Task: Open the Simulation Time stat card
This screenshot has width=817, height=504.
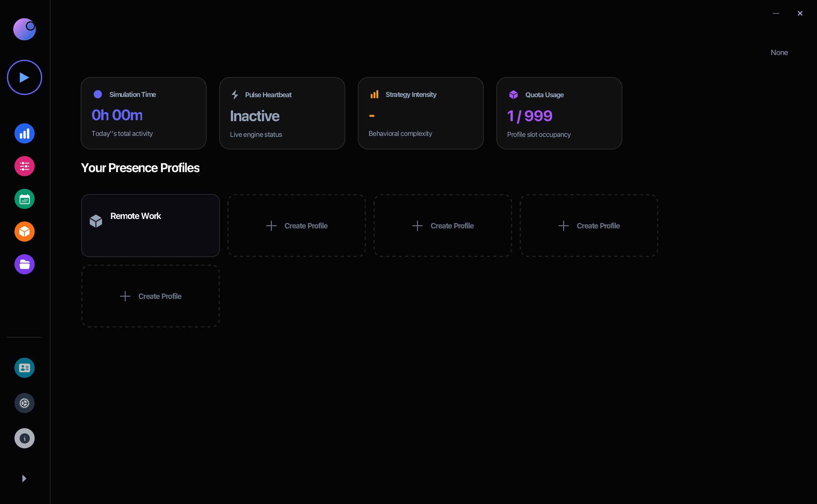Action: click(x=143, y=113)
